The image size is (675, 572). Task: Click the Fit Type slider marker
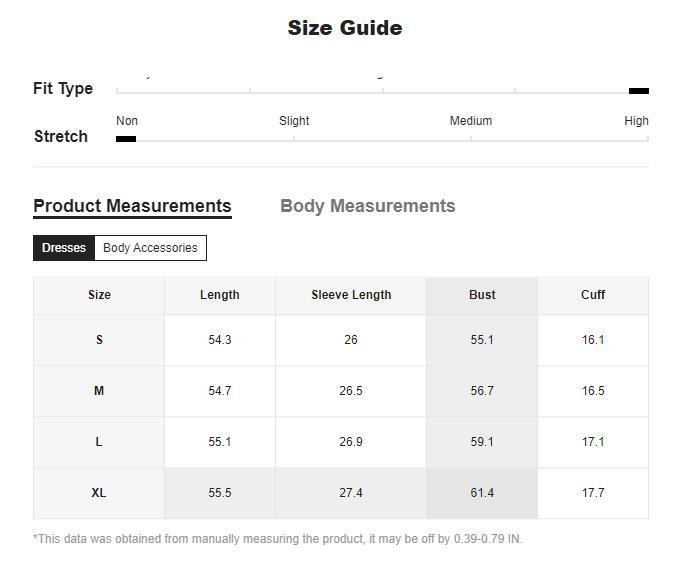pyautogui.click(x=638, y=91)
